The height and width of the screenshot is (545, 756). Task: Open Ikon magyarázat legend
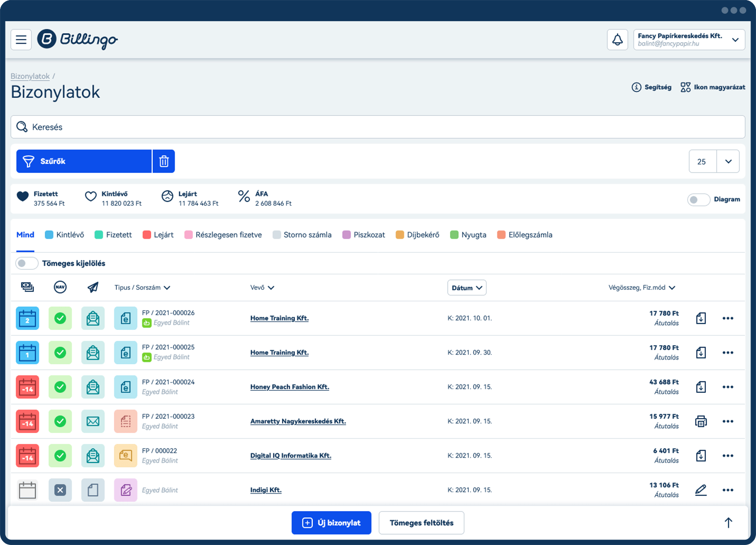[x=713, y=87]
